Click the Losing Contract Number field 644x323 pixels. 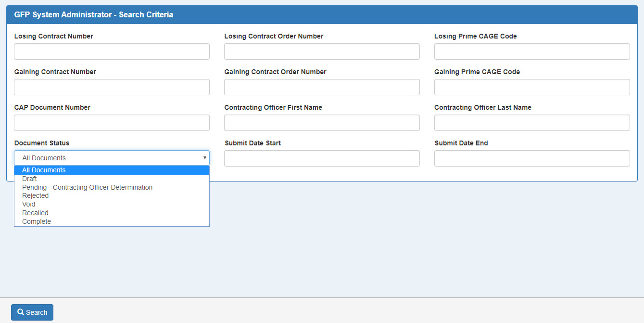(x=112, y=52)
